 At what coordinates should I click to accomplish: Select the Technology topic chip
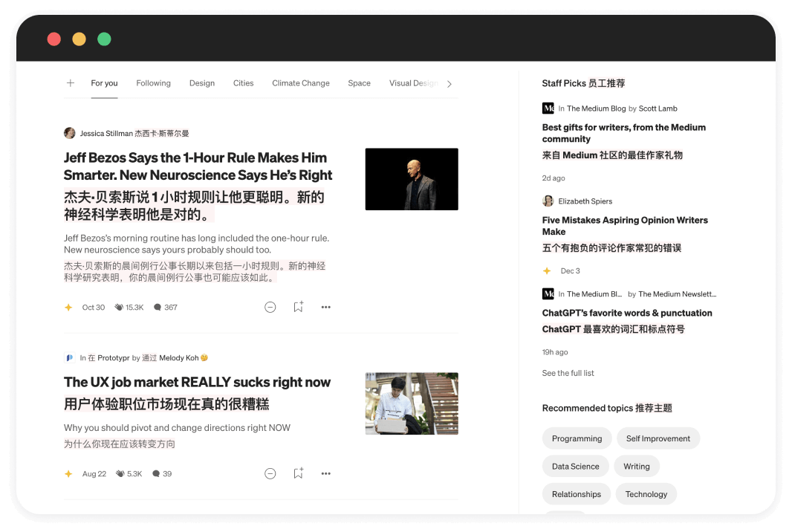coord(646,494)
